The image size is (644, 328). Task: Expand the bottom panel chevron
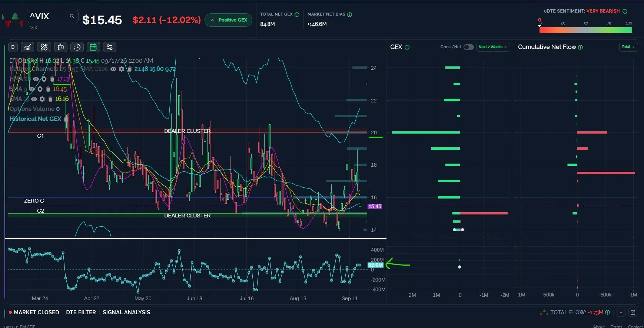pos(621,312)
